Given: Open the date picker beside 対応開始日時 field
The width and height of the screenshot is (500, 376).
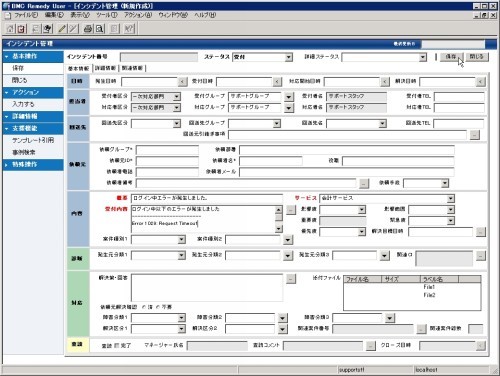Looking at the screenshot, I should 385,81.
